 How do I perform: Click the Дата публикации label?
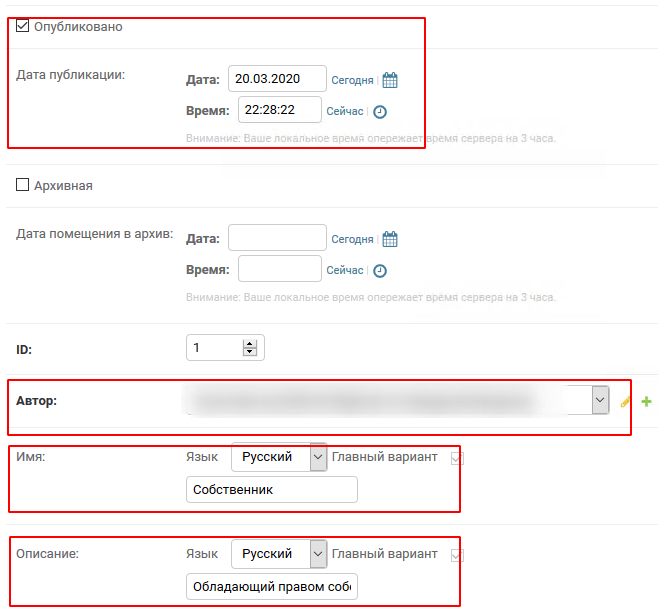(70, 75)
